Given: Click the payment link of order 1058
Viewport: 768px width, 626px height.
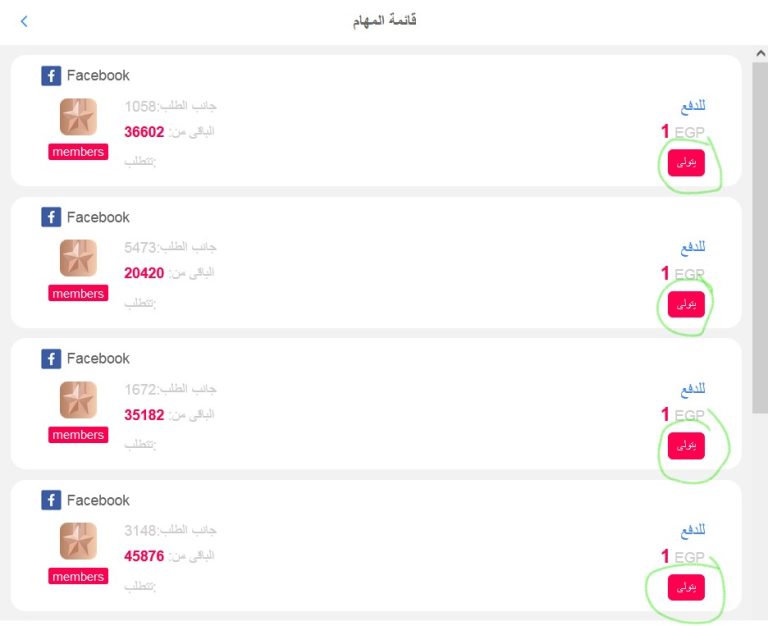Looking at the screenshot, I should [693, 106].
